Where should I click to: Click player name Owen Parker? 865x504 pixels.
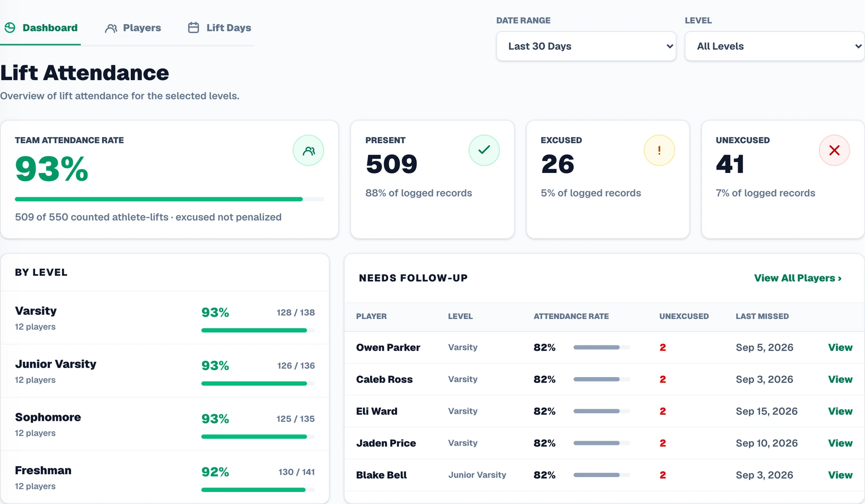point(388,347)
